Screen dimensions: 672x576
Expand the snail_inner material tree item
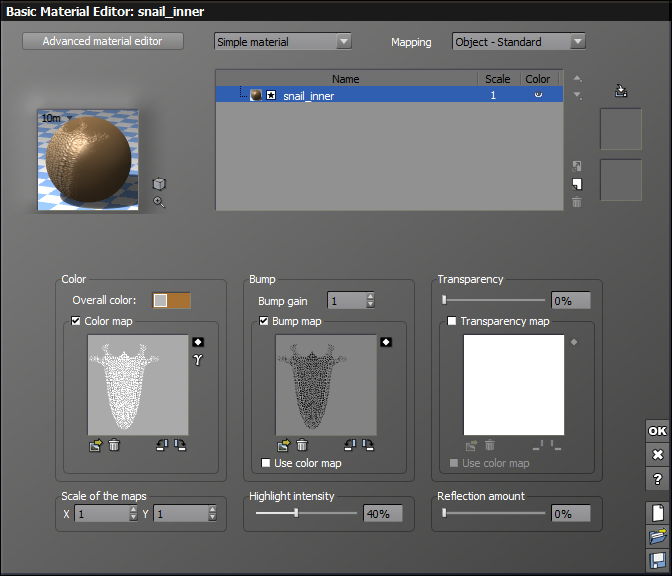[271, 96]
